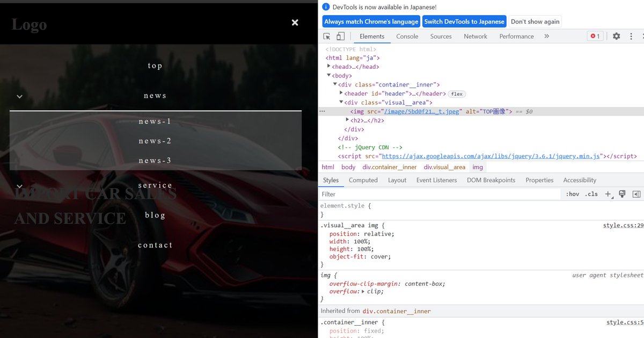Click the paint-roller rendering emulation icon
Screen dimensions: 644x338
click(623, 194)
